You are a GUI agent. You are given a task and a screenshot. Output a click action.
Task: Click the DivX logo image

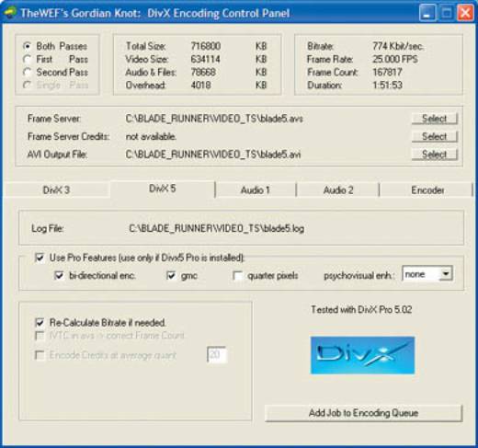[x=362, y=355]
